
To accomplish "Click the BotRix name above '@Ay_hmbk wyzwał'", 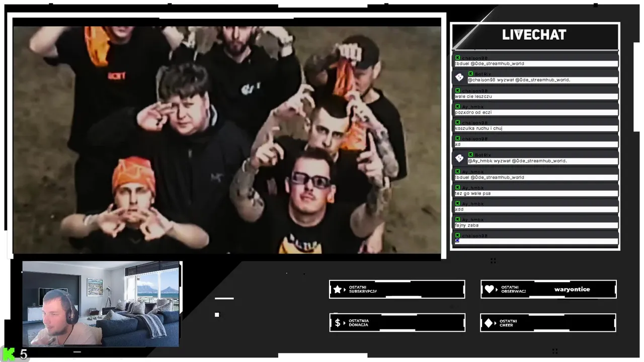I will coord(483,155).
